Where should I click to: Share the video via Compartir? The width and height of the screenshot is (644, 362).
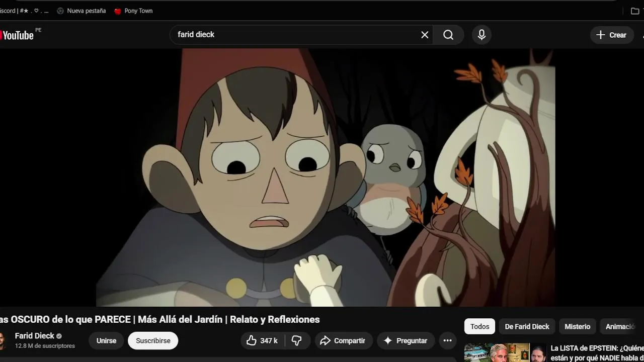[x=344, y=340]
